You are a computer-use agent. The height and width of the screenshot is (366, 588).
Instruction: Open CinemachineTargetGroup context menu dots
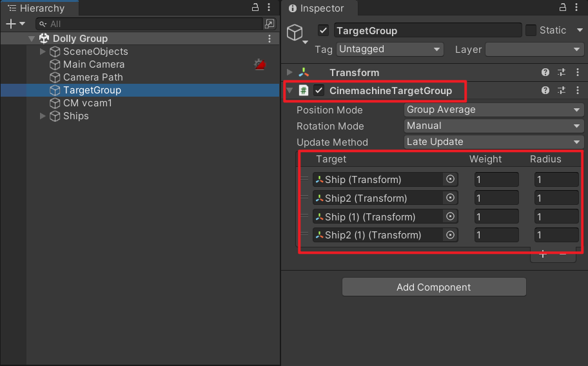coord(578,90)
